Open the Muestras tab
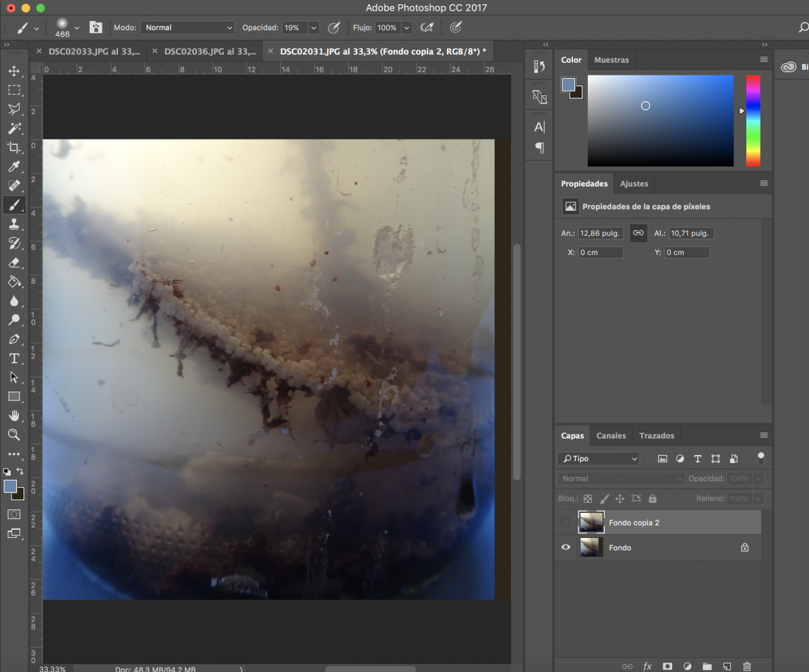Viewport: 809px width, 672px height. 611,60
